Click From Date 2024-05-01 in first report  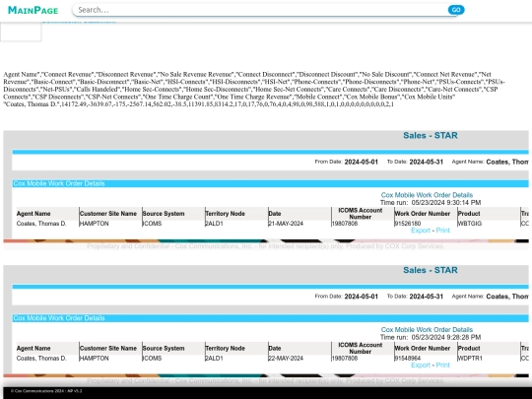point(361,162)
